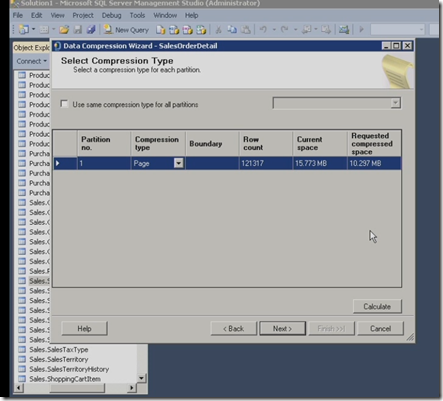The width and height of the screenshot is (443, 401).
Task: Click the Compression type column header
Action: point(158,144)
